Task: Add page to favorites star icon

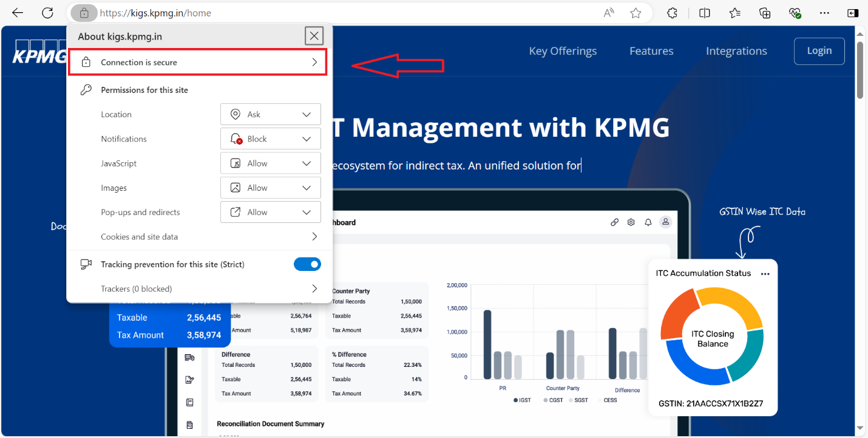Action: [x=636, y=13]
